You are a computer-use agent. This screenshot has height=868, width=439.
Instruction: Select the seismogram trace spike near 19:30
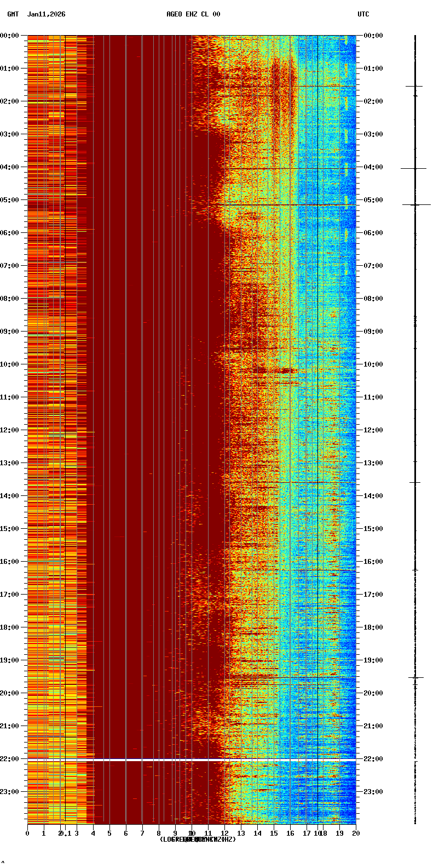coord(415,678)
